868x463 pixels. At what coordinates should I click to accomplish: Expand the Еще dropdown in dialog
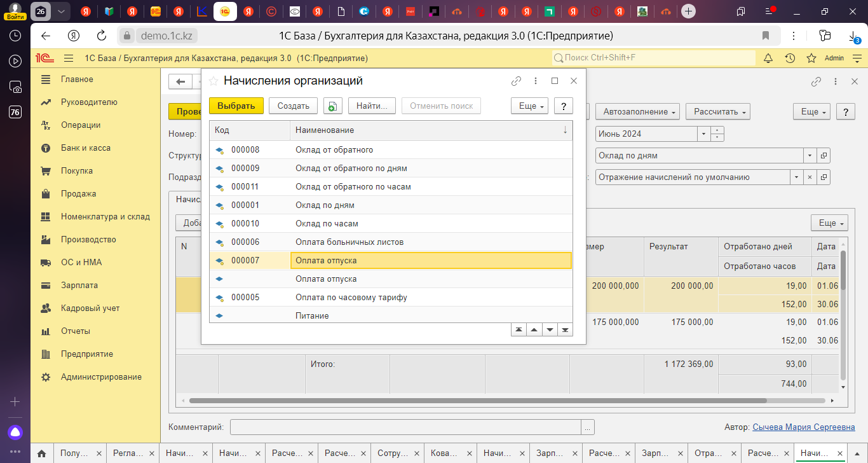click(x=529, y=106)
